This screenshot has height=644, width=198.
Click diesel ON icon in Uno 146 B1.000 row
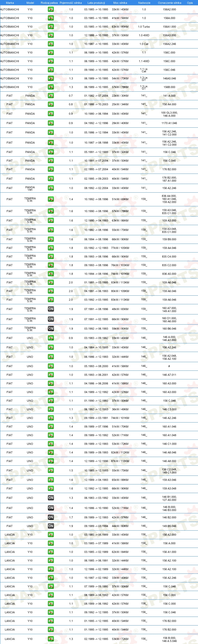pyautogui.click(x=51, y=498)
